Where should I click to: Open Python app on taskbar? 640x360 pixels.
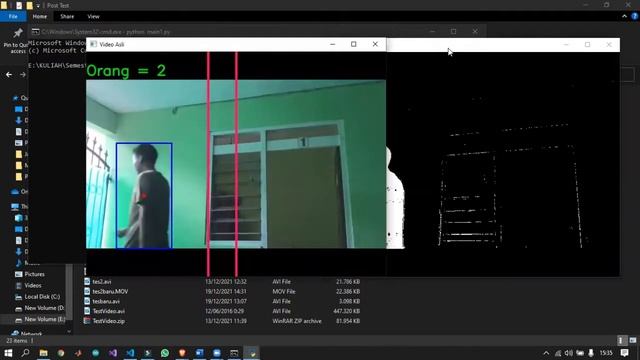point(252,353)
